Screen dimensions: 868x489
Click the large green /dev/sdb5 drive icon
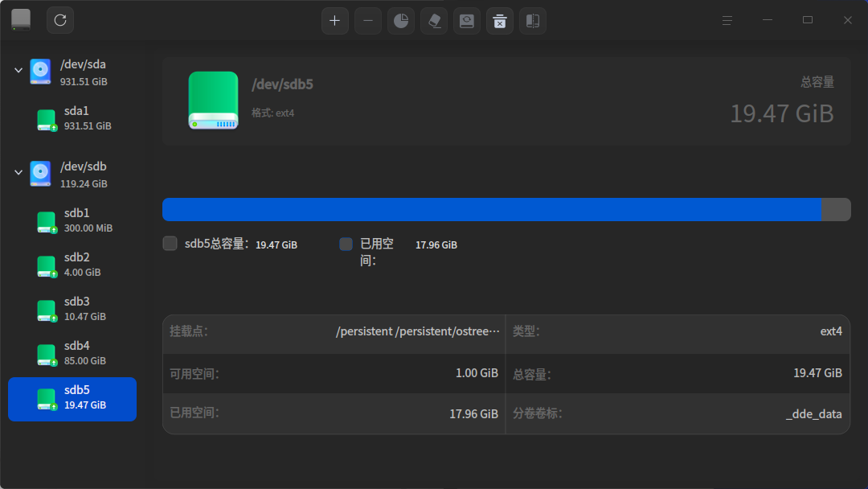[213, 101]
